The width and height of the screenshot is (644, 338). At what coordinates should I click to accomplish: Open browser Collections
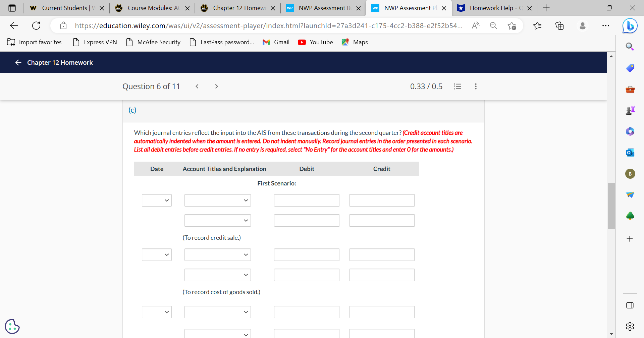pos(559,25)
